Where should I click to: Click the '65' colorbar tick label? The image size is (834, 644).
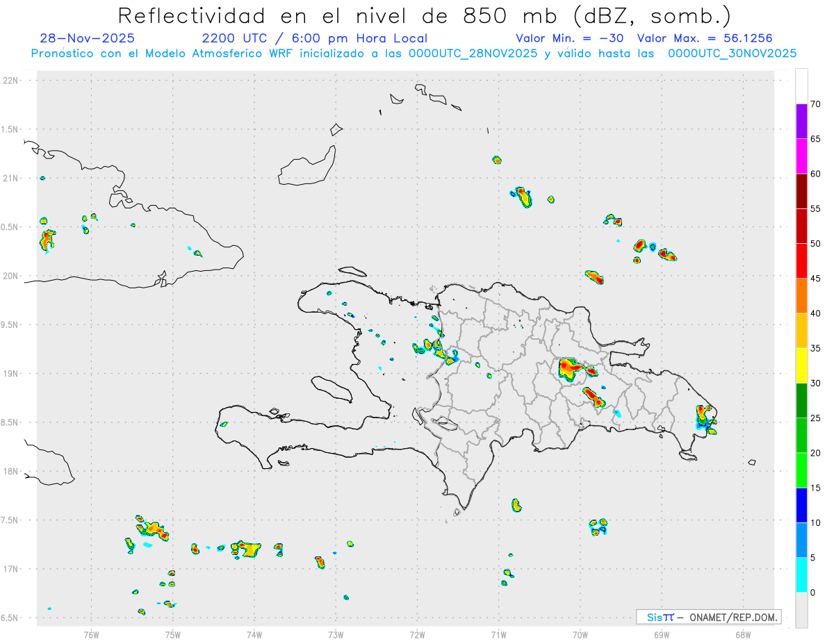(x=816, y=139)
